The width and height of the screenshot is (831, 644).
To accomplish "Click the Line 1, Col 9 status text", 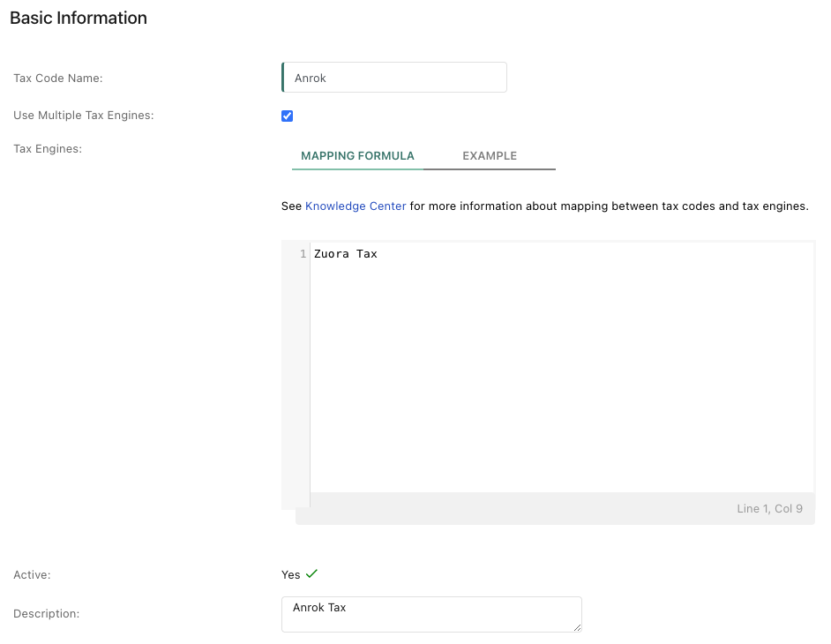I will 769,509.
